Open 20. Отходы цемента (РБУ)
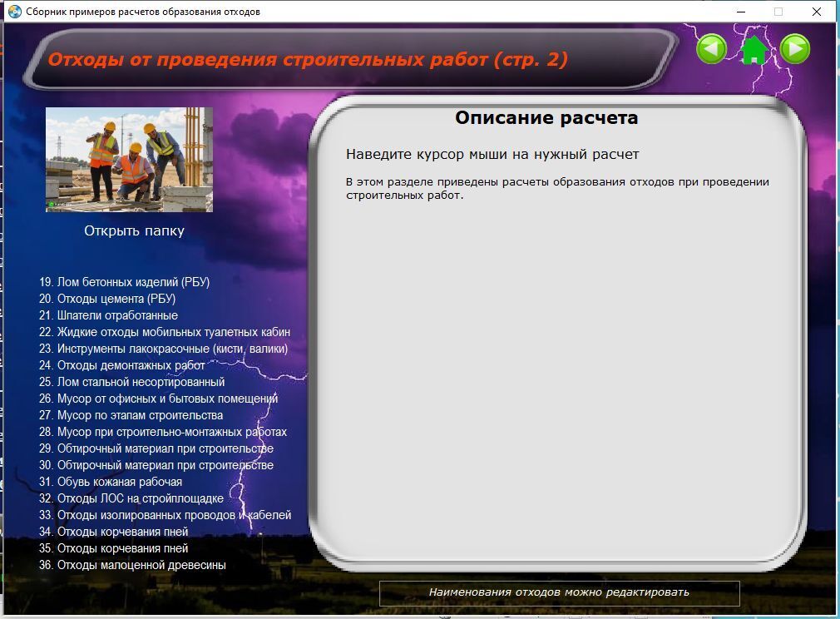 [107, 299]
